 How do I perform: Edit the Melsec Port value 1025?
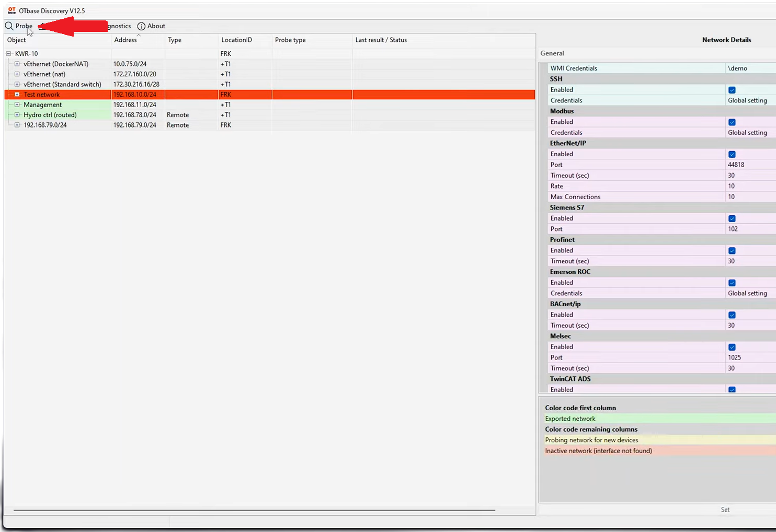pyautogui.click(x=751, y=357)
